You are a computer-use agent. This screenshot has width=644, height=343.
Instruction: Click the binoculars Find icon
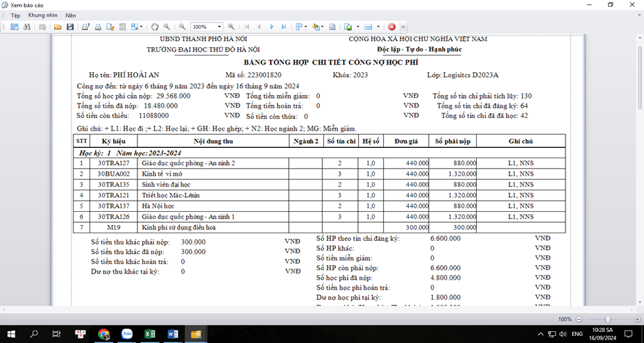coord(26,26)
